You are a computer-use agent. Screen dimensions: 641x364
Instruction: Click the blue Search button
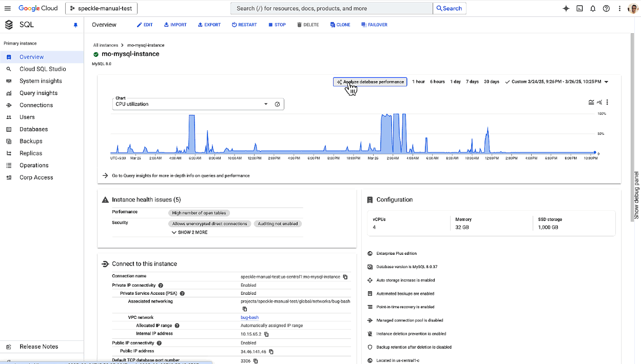pos(450,8)
